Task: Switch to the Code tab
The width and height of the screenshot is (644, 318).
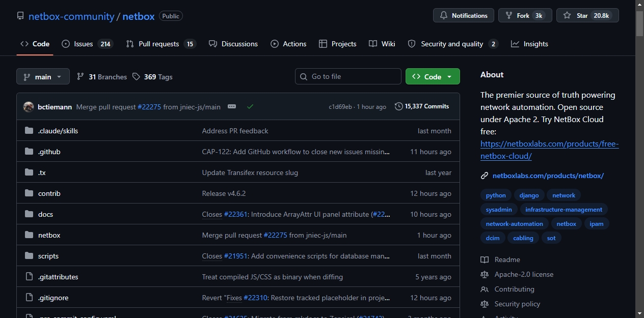Action: point(35,44)
